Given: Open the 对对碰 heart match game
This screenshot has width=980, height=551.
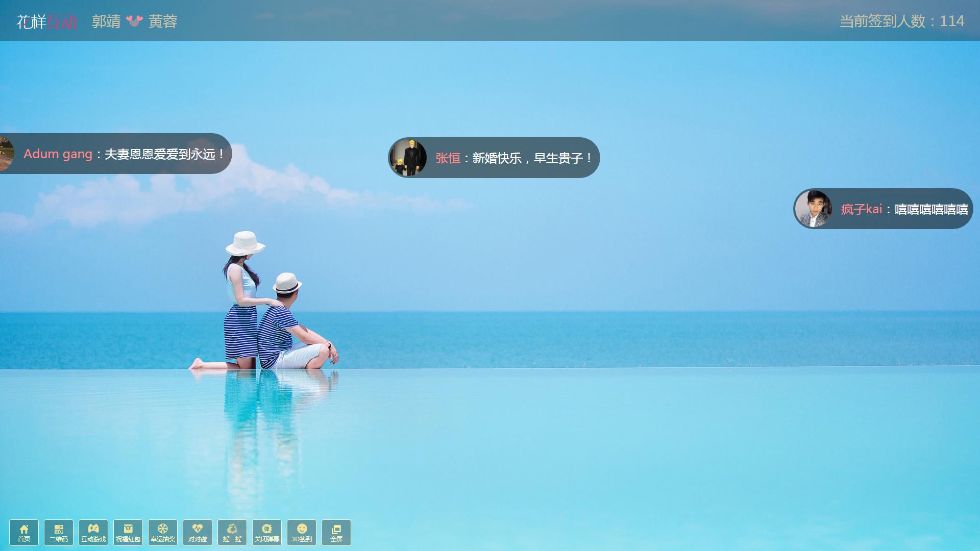Looking at the screenshot, I should pos(198,533).
